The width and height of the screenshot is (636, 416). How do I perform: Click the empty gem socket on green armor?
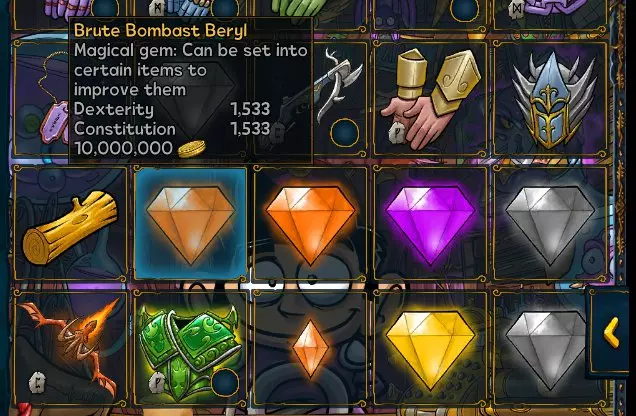tap(225, 382)
